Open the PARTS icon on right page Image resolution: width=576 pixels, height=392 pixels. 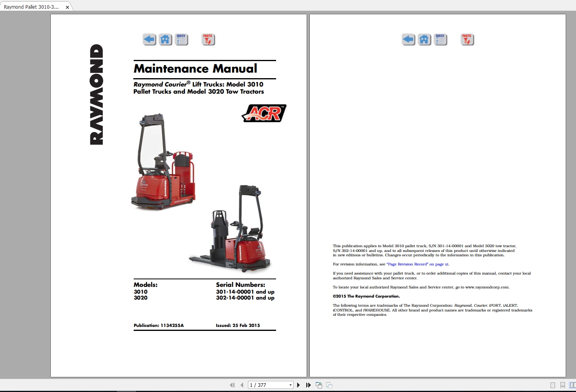(467, 39)
